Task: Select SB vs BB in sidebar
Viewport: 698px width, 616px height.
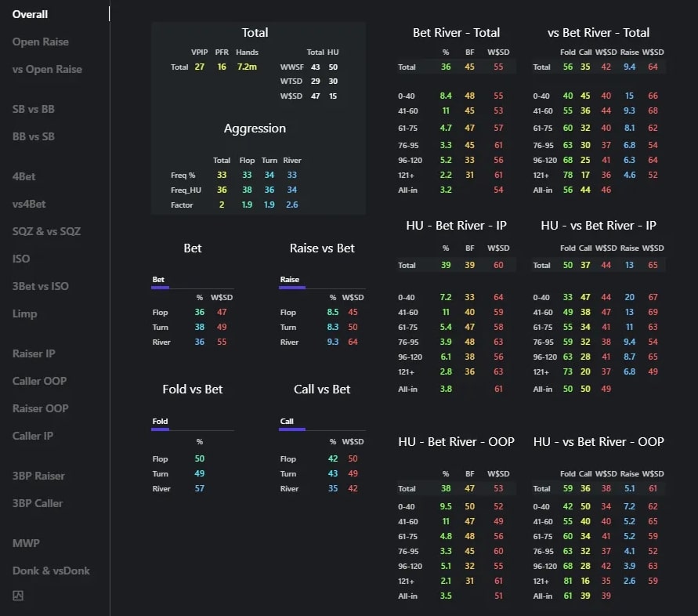Action: 34,109
